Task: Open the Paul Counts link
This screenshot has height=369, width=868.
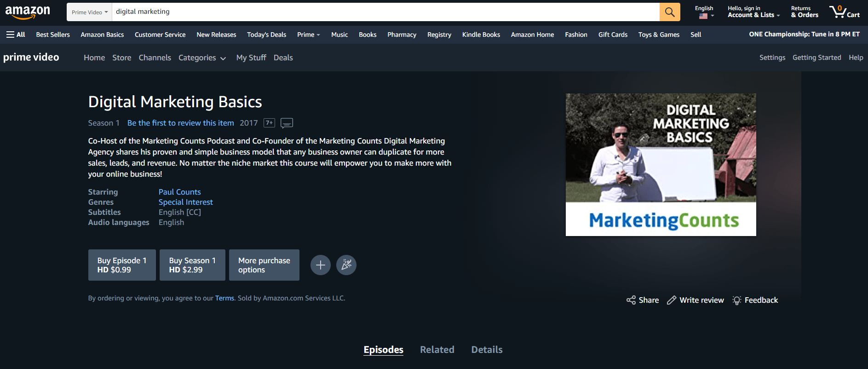Action: point(179,192)
